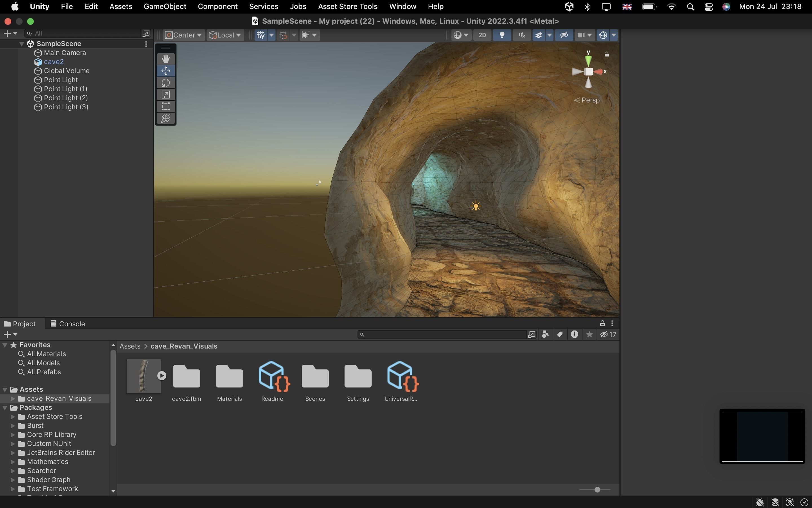Click the Point Light gizmo in scene
812x508 pixels.
[x=476, y=206]
